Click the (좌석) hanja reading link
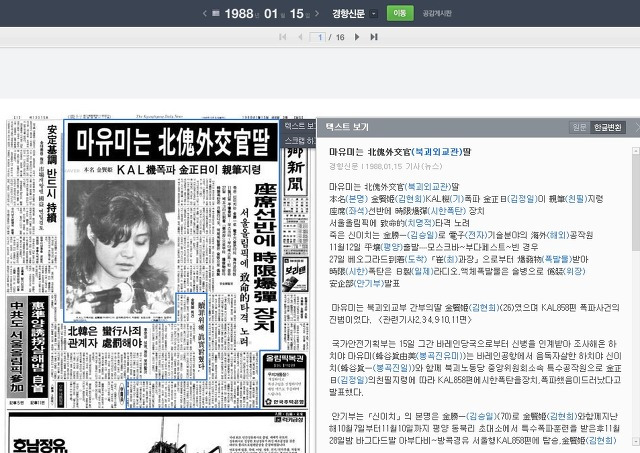The height and width of the screenshot is (453, 640). (x=357, y=211)
